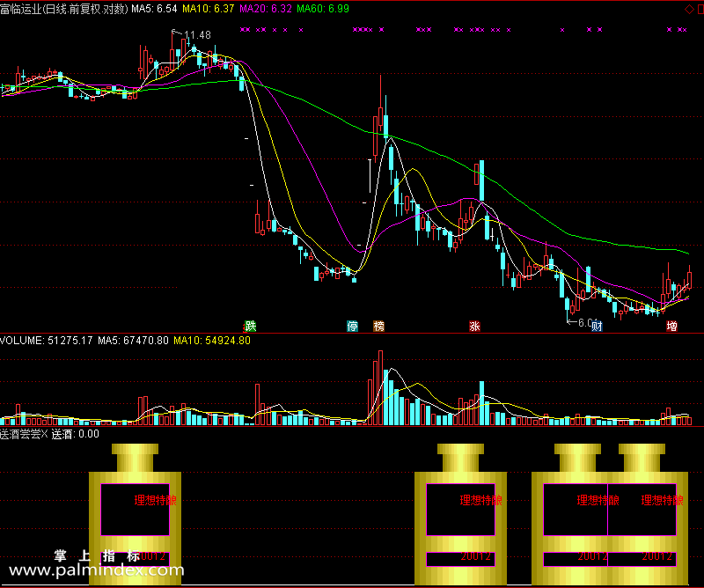Select the chart title 富临运业(日线.前复权.对数)

tap(64, 9)
